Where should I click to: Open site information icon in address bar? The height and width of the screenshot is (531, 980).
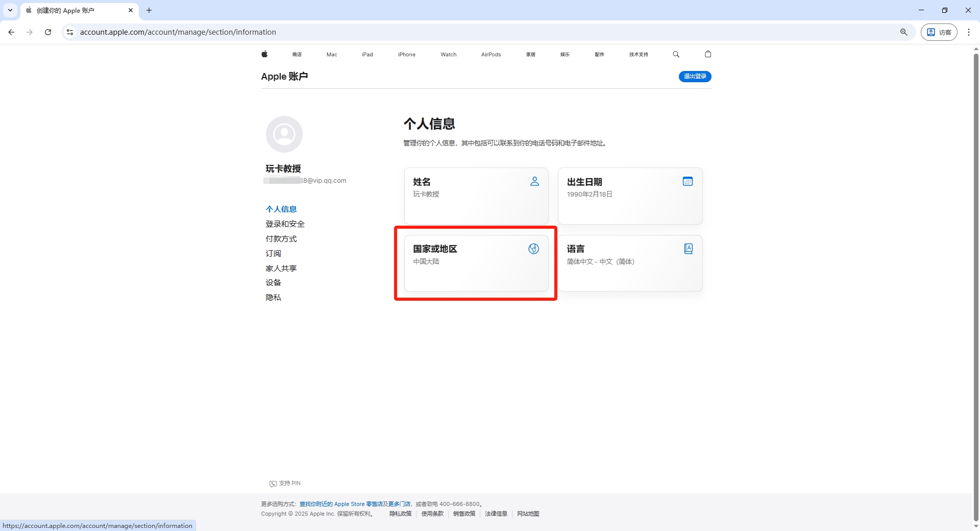(x=70, y=32)
